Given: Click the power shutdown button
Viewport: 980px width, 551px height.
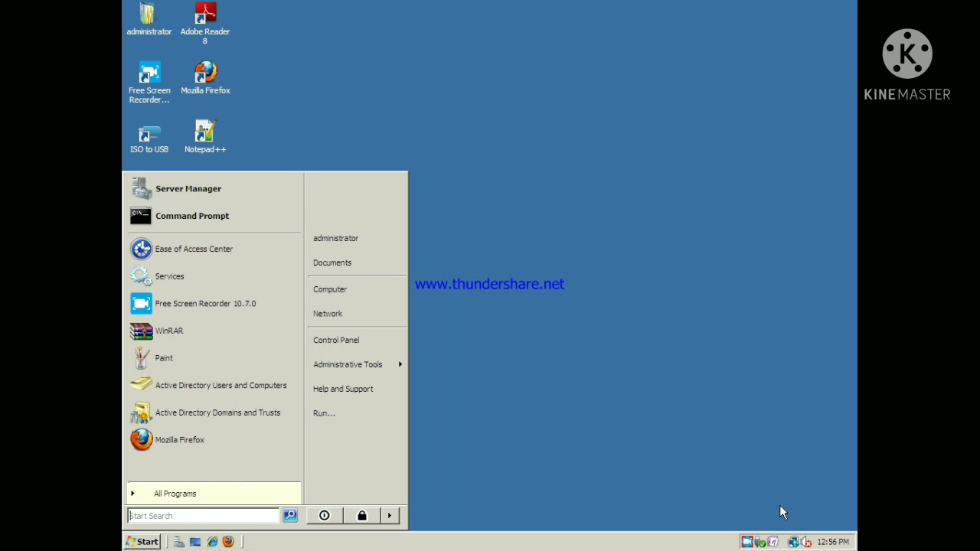Looking at the screenshot, I should click(x=324, y=516).
